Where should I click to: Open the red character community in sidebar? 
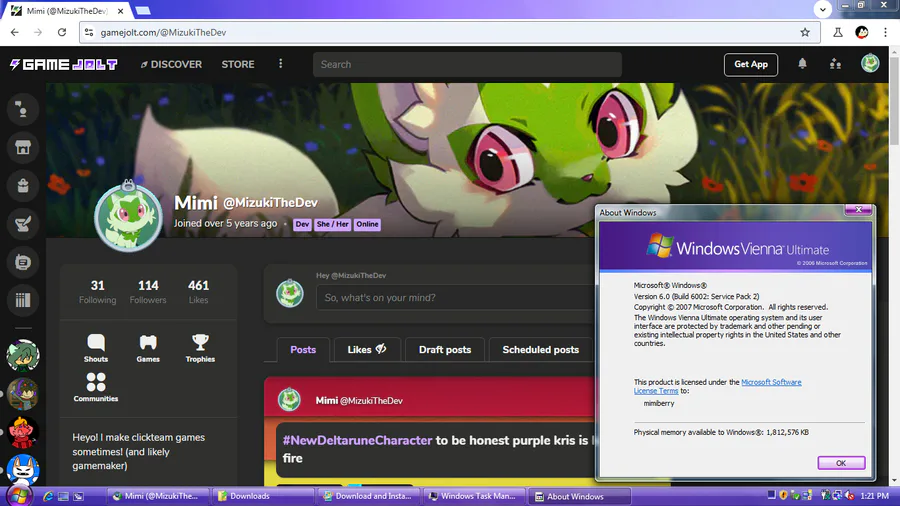click(x=23, y=433)
